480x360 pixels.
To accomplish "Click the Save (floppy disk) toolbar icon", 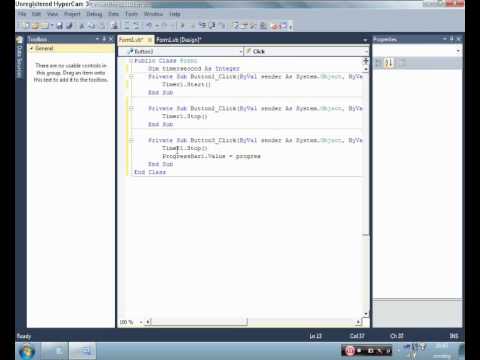I will tap(60, 25).
